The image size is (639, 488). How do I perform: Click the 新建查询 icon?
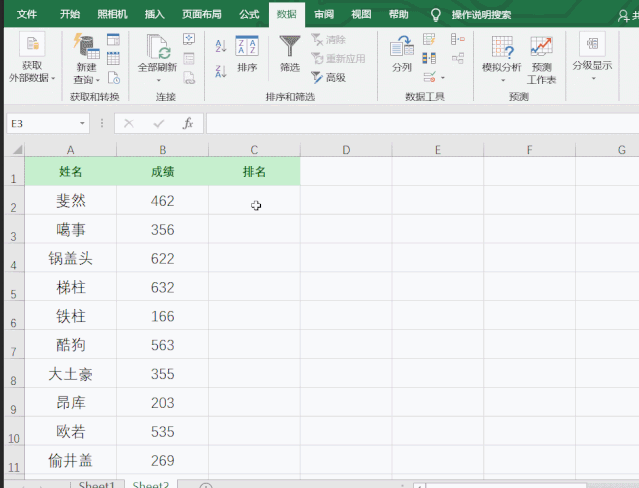click(x=86, y=46)
